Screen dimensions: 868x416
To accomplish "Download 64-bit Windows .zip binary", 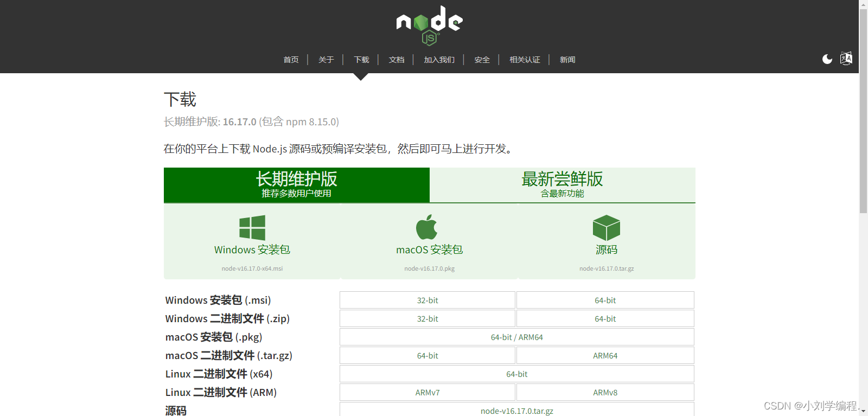I will tap(605, 318).
